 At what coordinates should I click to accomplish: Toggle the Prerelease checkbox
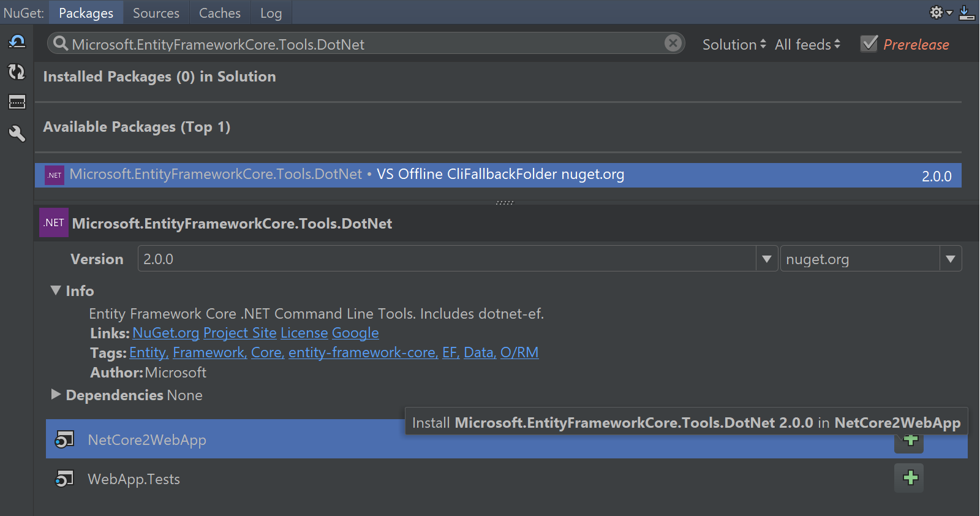[869, 44]
